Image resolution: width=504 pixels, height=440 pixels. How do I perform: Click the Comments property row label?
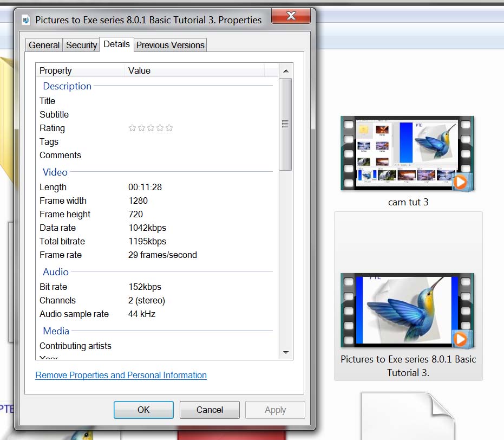60,155
